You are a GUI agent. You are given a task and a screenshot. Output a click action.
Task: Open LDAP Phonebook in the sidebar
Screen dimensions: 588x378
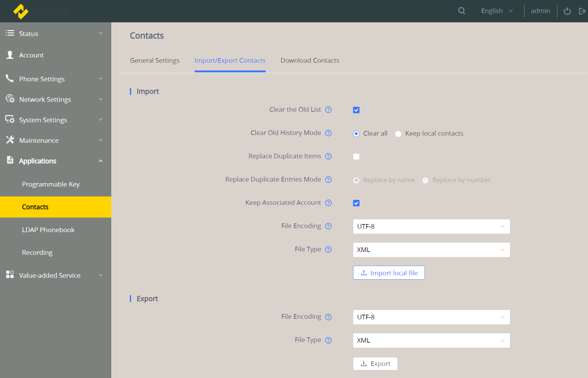pos(48,230)
